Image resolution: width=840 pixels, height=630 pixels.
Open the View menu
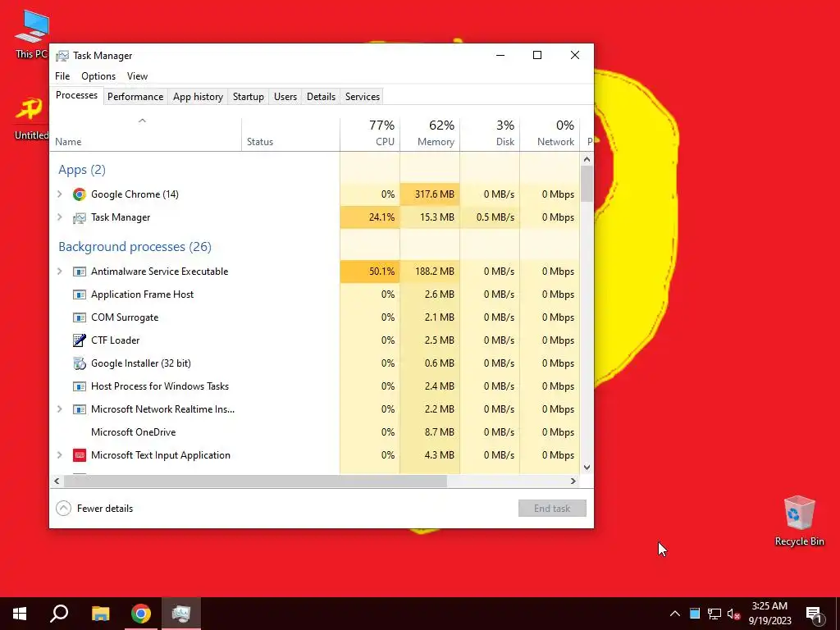click(x=137, y=76)
